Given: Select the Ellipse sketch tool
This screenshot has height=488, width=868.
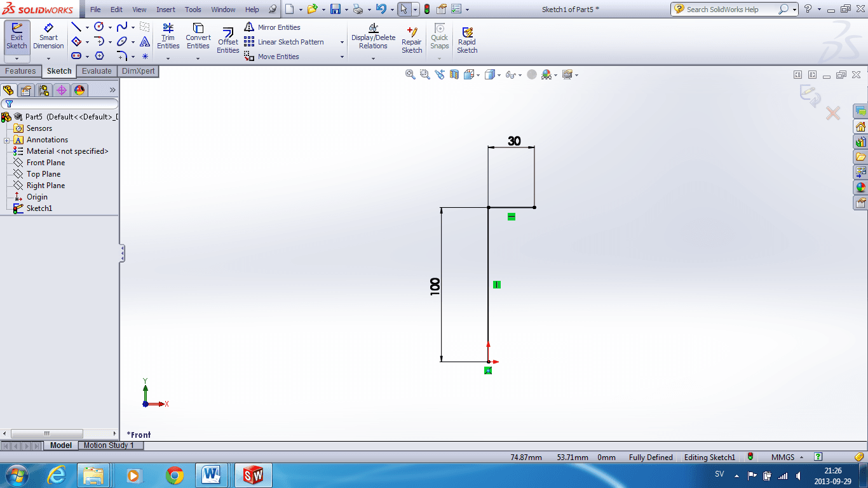Looking at the screenshot, I should tap(122, 41).
